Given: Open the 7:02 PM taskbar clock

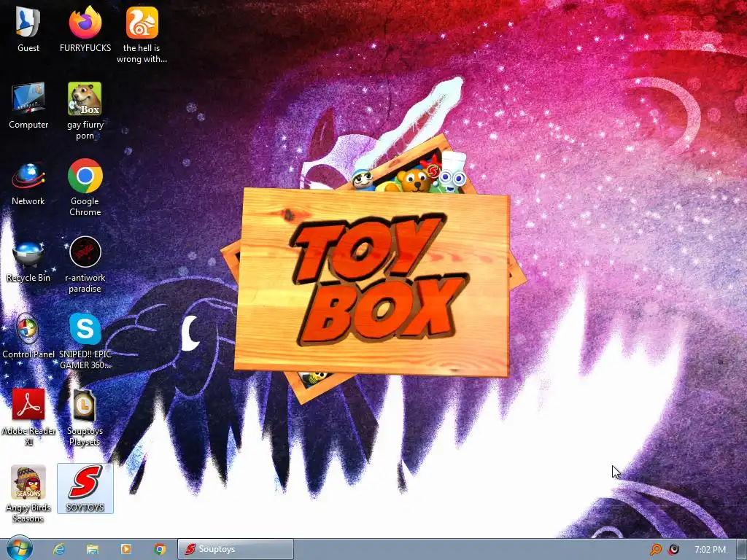Looking at the screenshot, I should coord(710,550).
